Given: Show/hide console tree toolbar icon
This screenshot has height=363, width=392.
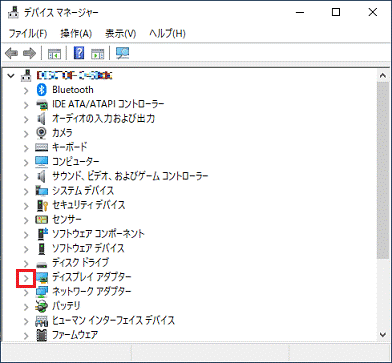Looking at the screenshot, I should pyautogui.click(x=54, y=53).
